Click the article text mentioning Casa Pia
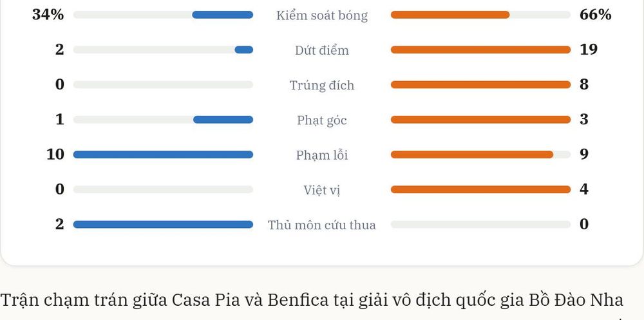Image resolution: width=644 pixels, height=320 pixels. point(312,301)
